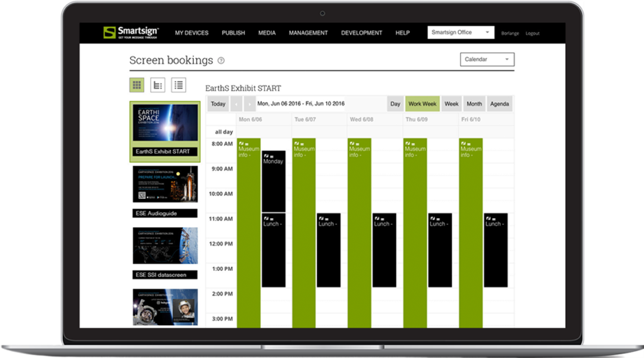Switch calendar to Work Week view
Screen dimensions: 644x358
click(x=422, y=104)
